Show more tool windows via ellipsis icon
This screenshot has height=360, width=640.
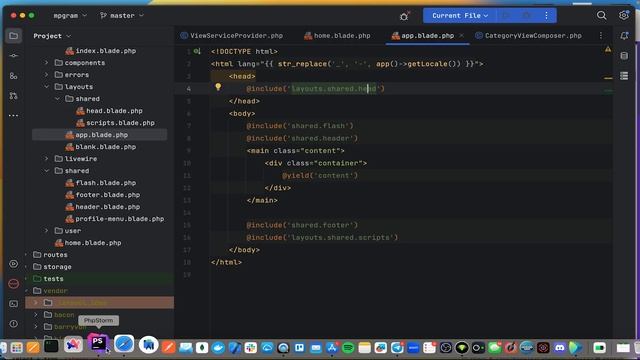click(x=13, y=116)
